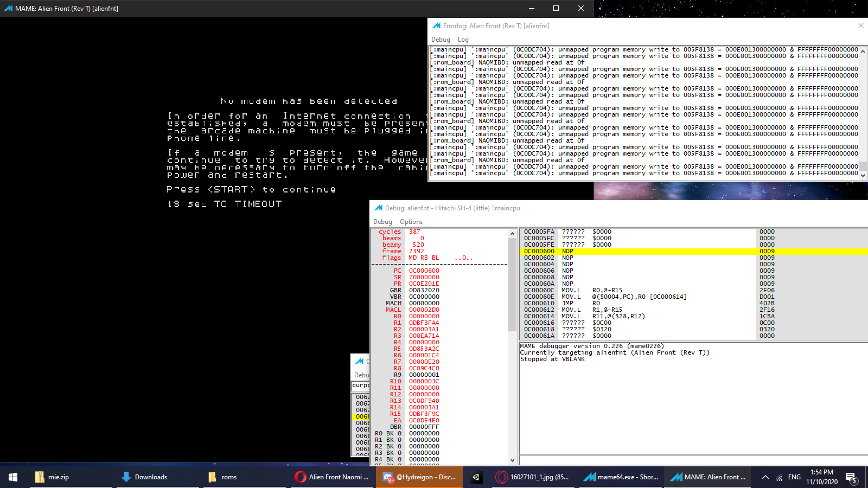Screen dimensions: 868x488
Task: Open mie.zip taskbar item
Action: (x=72, y=477)
